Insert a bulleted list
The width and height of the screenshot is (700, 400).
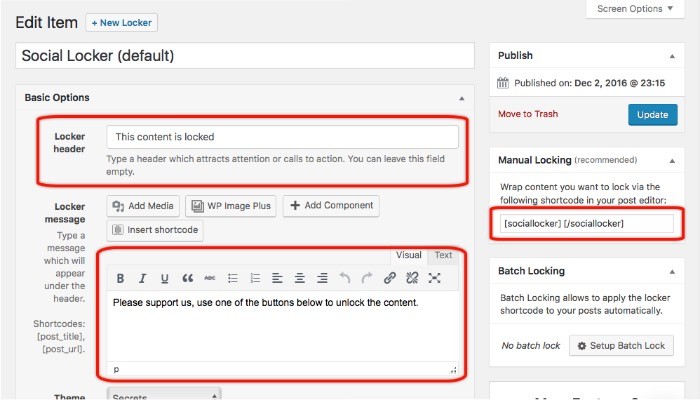tap(232, 278)
